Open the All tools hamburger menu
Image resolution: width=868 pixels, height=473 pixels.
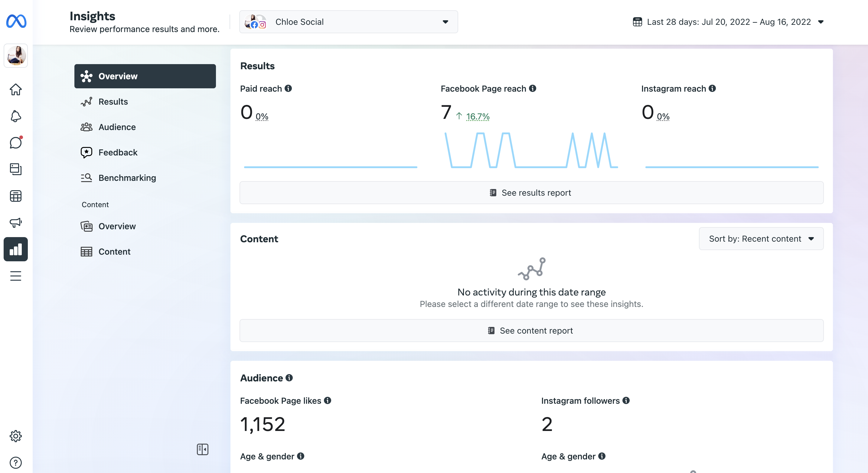(x=15, y=276)
